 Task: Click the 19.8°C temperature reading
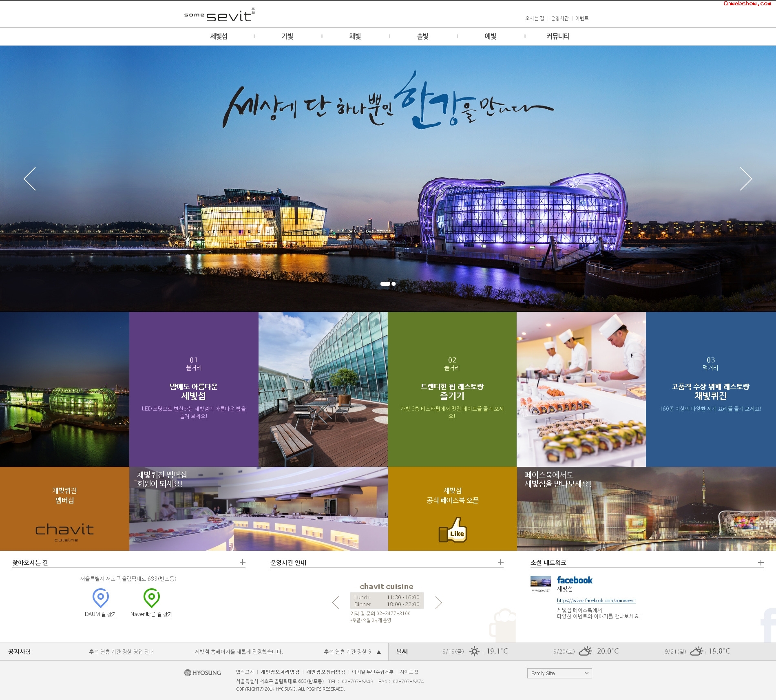pyautogui.click(x=719, y=651)
